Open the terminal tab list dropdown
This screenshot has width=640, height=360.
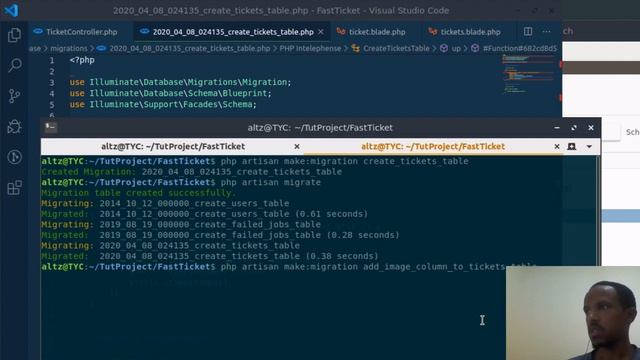[589, 147]
